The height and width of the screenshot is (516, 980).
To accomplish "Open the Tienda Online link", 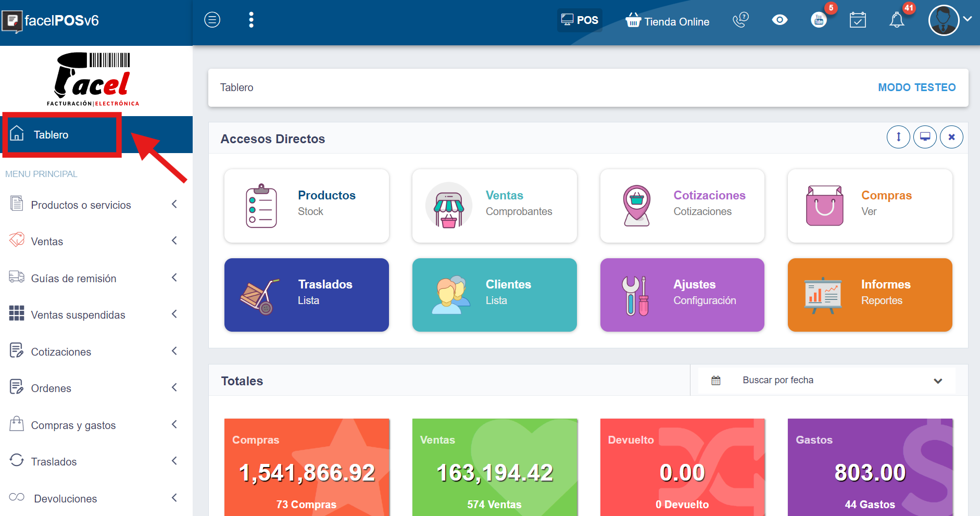I will point(668,21).
